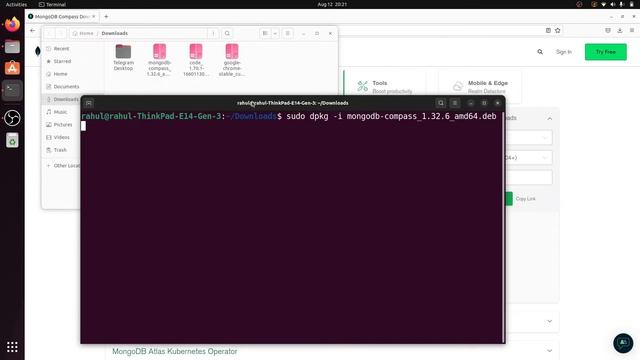Open the MongoDB leaf logo

click(x=38, y=51)
